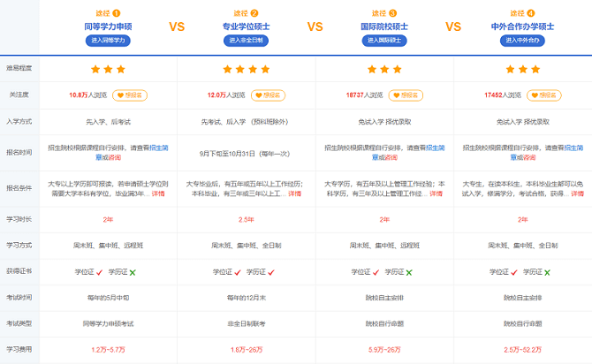Select 中外合作办学硕士 column heading

[x=523, y=27]
